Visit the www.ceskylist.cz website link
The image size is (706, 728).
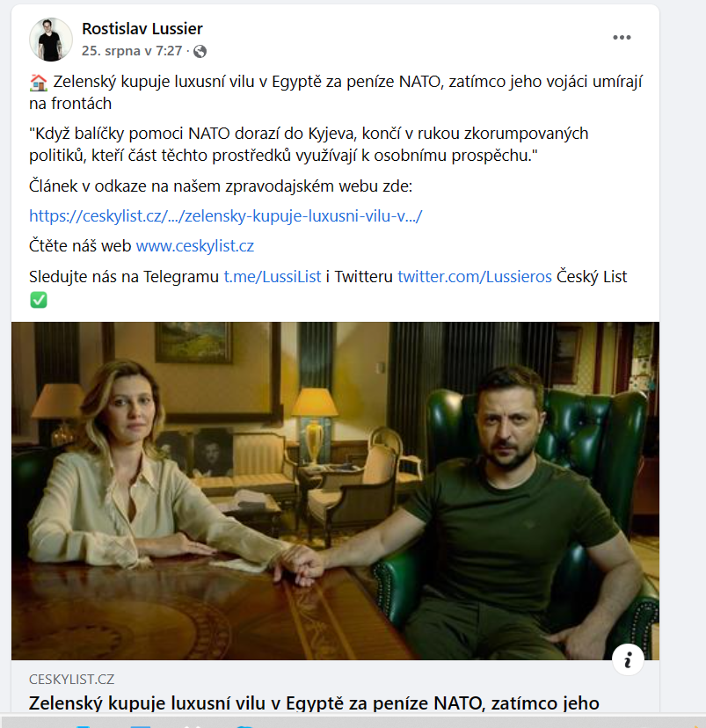click(x=195, y=246)
